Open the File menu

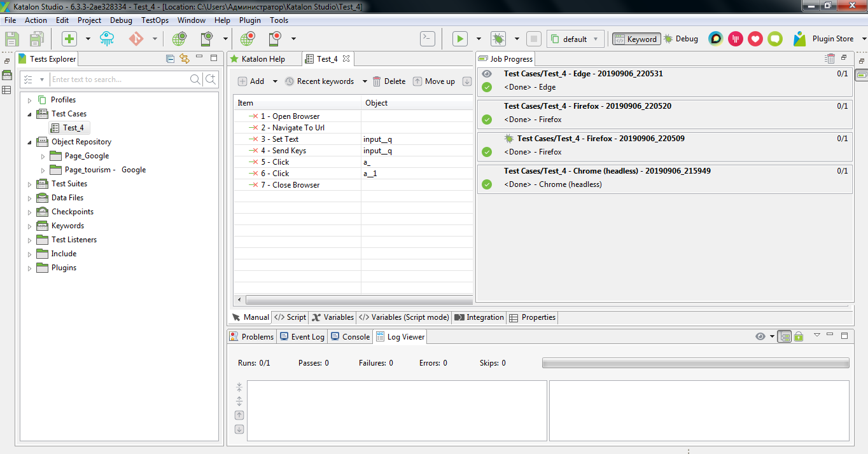pos(10,20)
